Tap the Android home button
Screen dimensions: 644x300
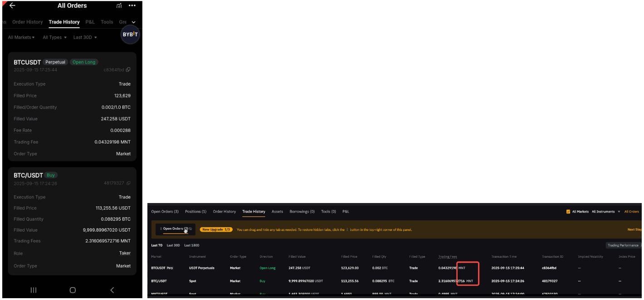73,290
